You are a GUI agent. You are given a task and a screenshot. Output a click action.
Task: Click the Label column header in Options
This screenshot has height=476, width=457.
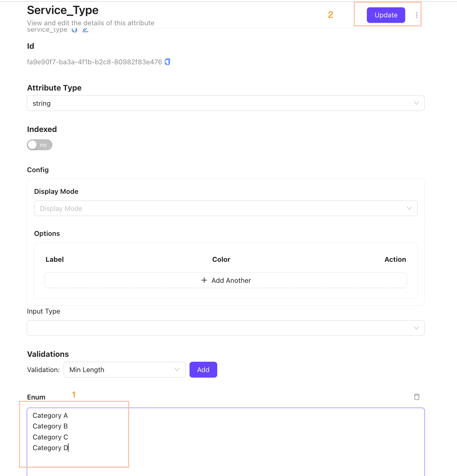coord(55,259)
